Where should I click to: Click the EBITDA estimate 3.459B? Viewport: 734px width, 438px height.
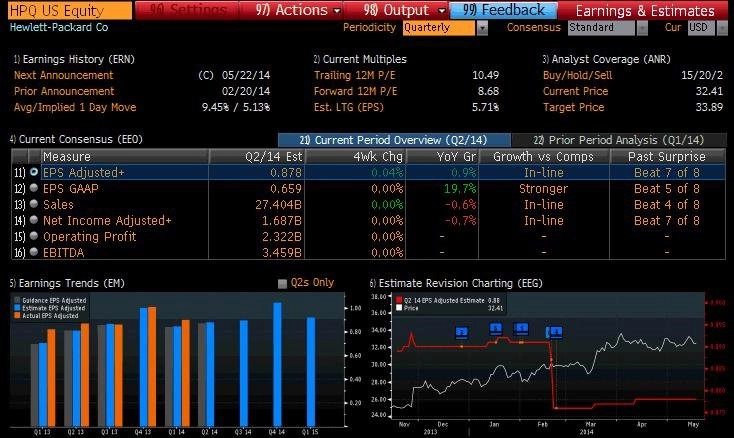(x=282, y=252)
